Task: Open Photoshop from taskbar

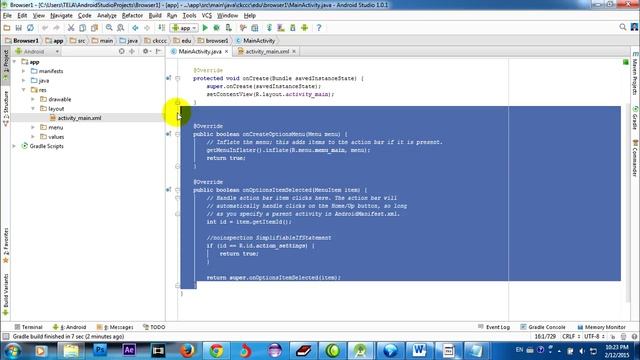Action: [x=100, y=351]
